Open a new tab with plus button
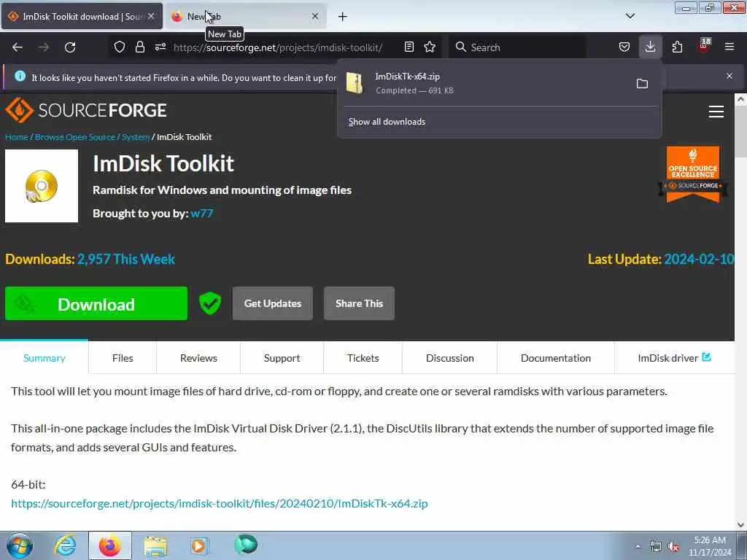Viewport: 747px width, 560px height. [x=343, y=17]
